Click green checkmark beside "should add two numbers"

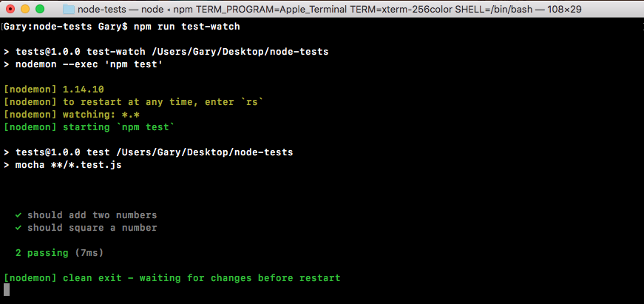pyautogui.click(x=18, y=215)
